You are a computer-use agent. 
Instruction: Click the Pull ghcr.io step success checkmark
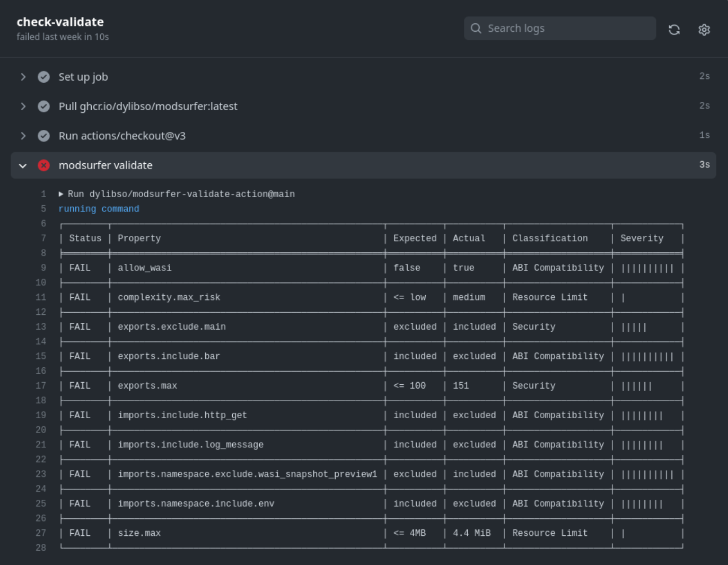pyautogui.click(x=44, y=107)
